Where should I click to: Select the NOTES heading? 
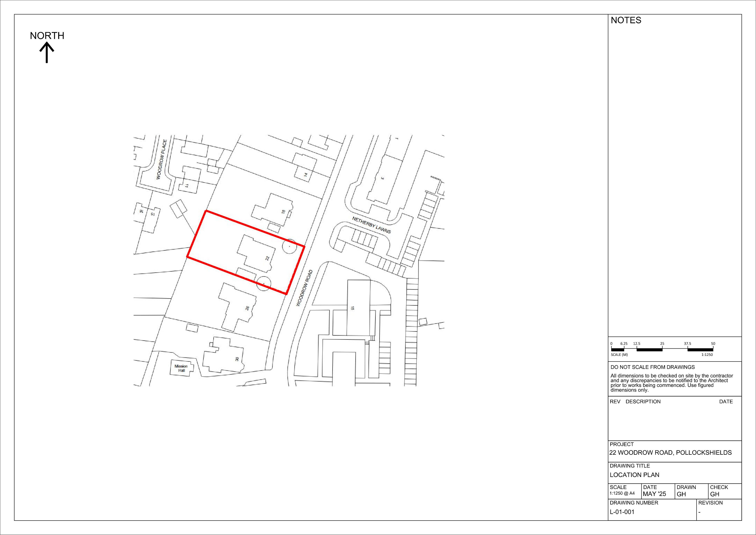626,20
